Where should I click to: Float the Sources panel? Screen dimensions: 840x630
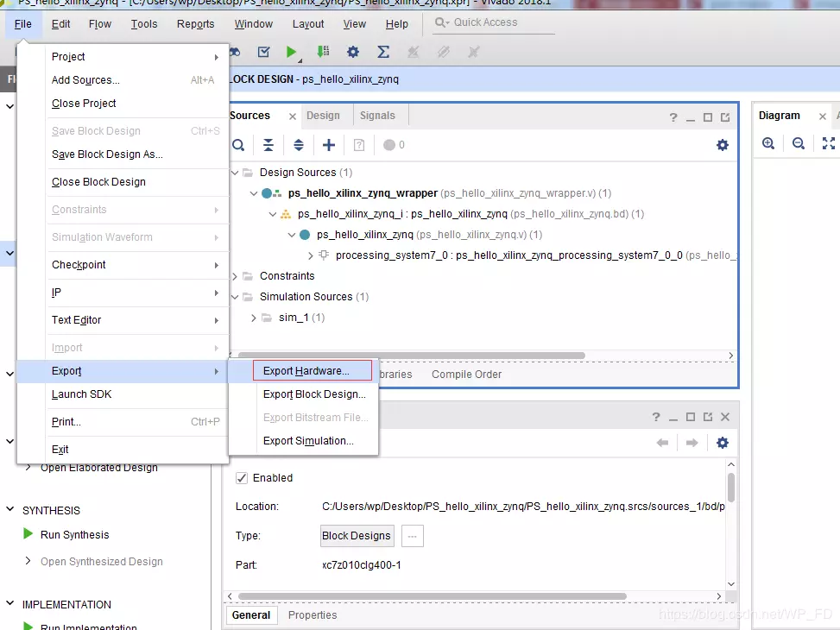[725, 117]
